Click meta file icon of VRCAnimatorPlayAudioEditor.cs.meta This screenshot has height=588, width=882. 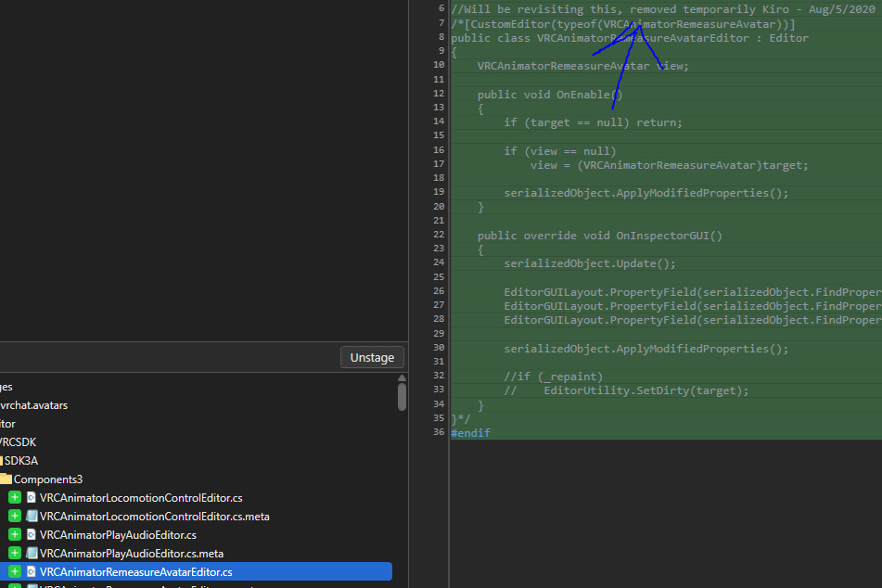point(31,554)
